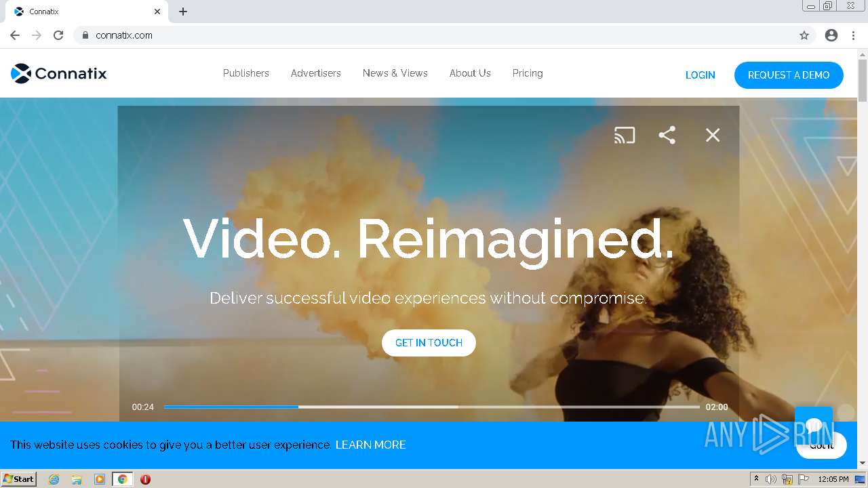Open LEARN MORE cookie link
This screenshot has height=488, width=868.
tap(371, 445)
